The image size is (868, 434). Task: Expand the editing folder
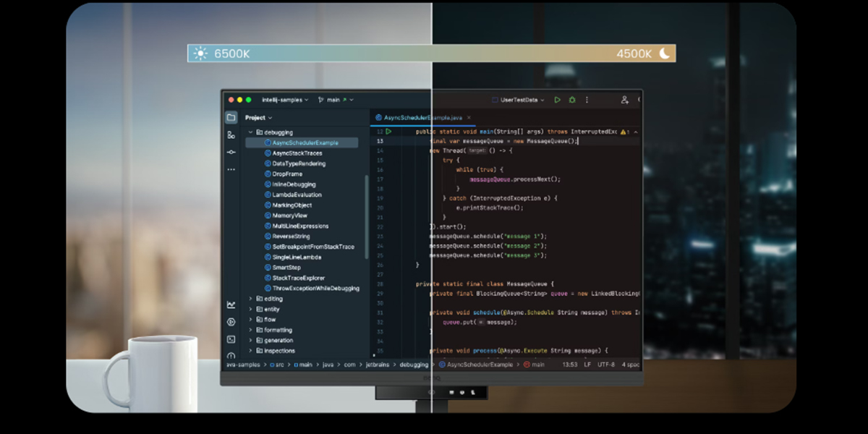251,299
